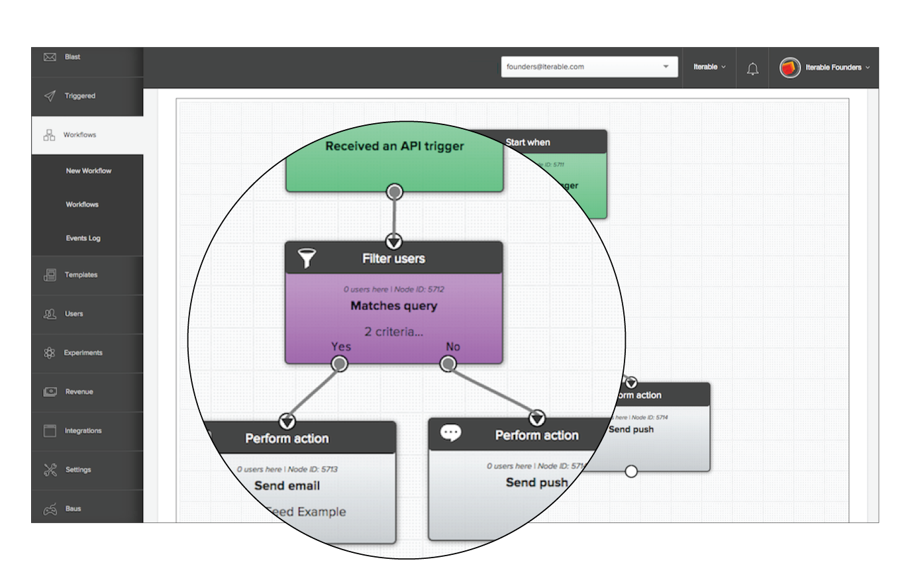Open the Blast campaigns section

click(87, 58)
